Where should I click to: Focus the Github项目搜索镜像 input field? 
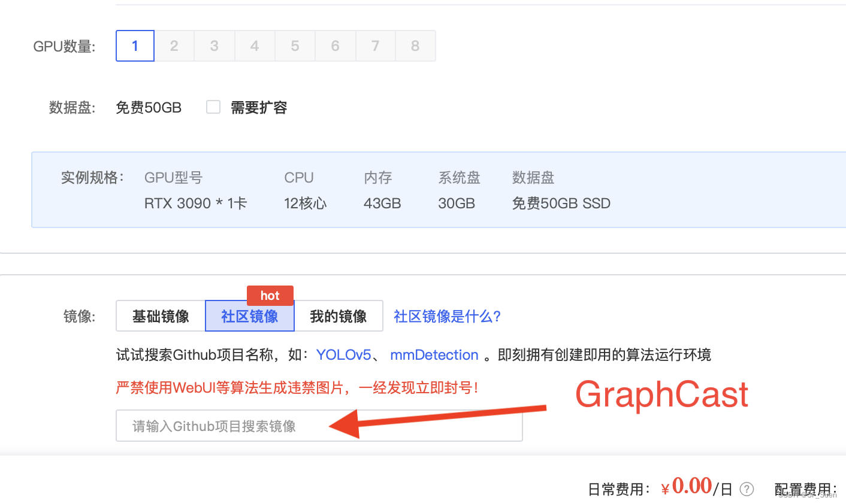(319, 426)
